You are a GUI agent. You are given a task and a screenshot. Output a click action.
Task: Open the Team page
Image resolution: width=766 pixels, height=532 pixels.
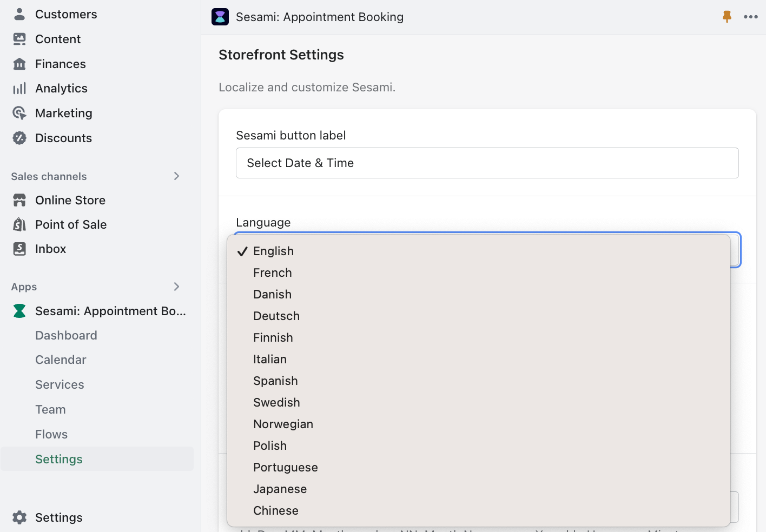pyautogui.click(x=50, y=409)
